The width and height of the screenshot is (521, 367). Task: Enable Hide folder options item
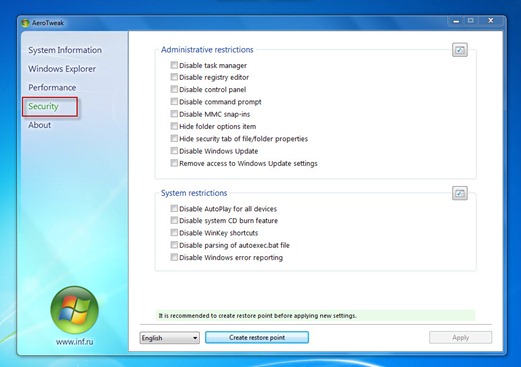click(174, 126)
